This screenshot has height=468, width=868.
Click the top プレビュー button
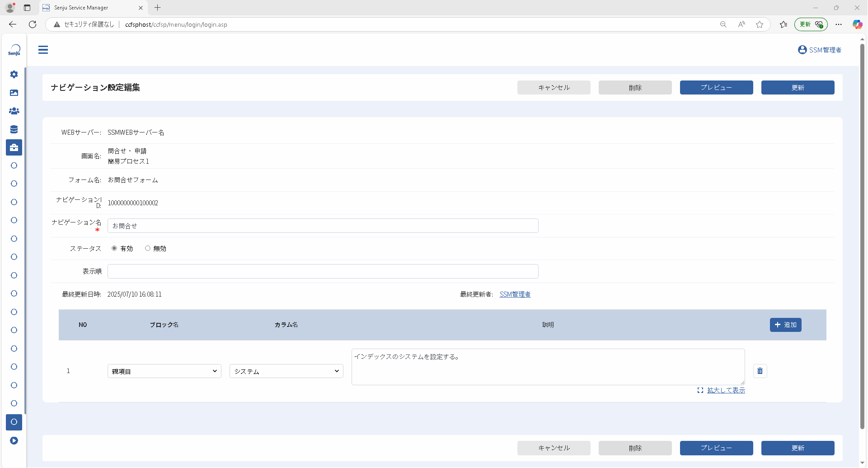tap(717, 88)
